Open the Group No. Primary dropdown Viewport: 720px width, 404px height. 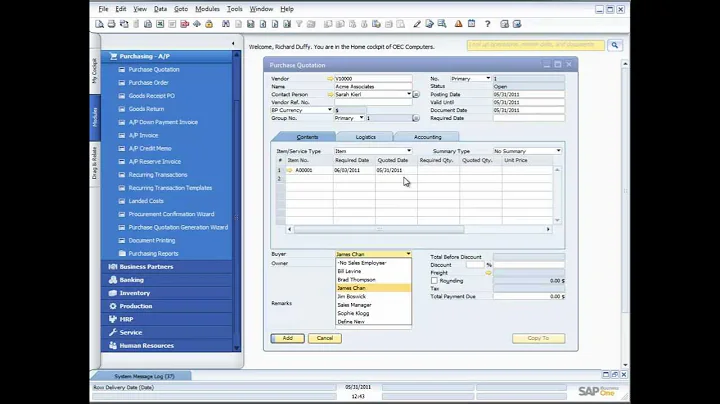click(x=361, y=118)
